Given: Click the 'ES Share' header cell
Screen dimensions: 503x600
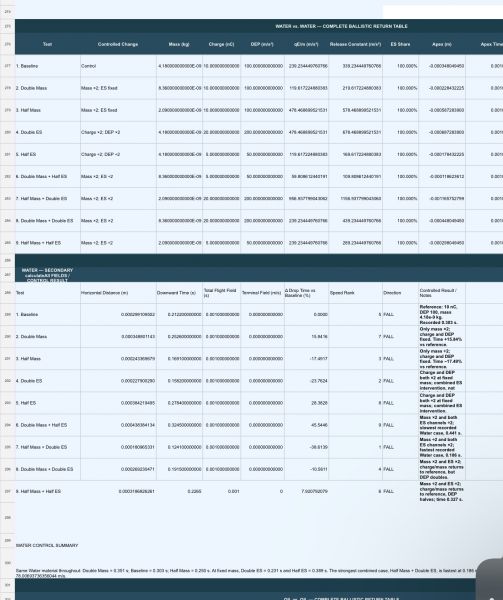Looking at the screenshot, I should pyautogui.click(x=400, y=44).
